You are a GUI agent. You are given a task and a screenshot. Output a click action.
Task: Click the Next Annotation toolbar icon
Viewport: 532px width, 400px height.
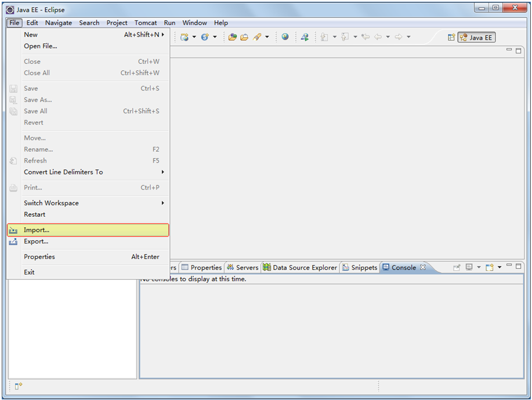click(324, 37)
